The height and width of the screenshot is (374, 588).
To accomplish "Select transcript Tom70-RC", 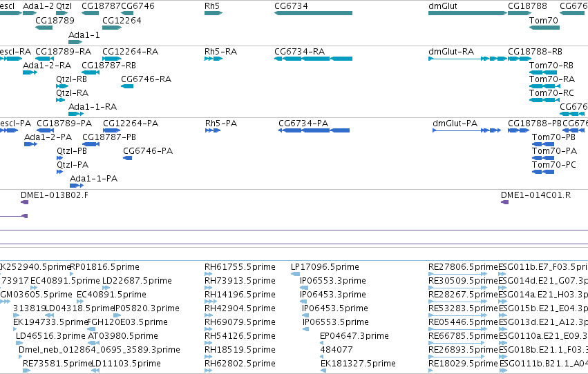I will click(544, 100).
